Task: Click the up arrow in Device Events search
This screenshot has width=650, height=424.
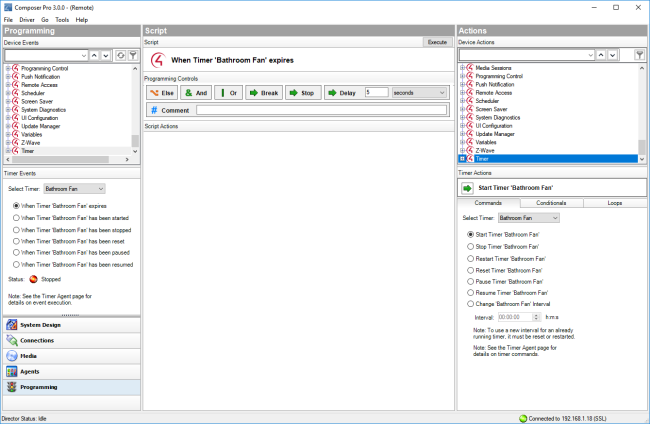Action: coord(95,55)
